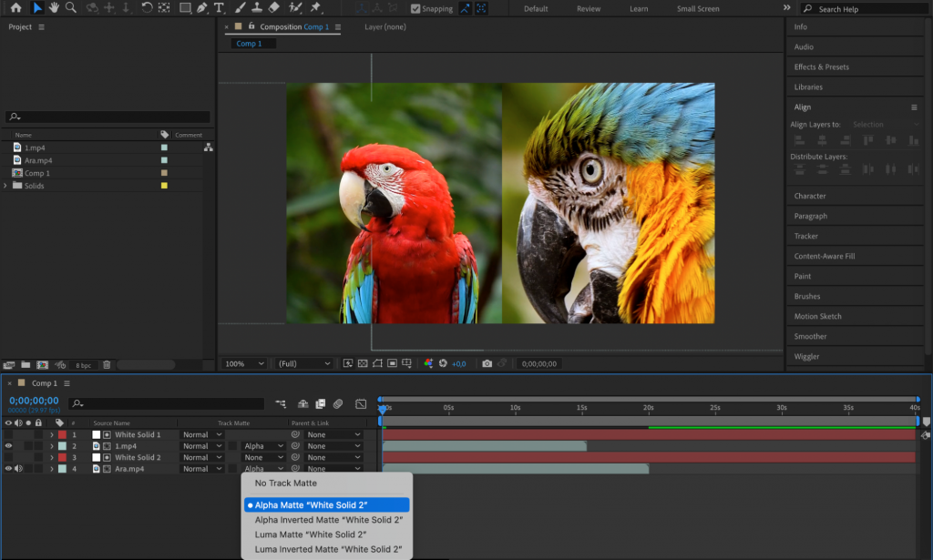Mute audio on the Ara.mp4 layer

17,468
